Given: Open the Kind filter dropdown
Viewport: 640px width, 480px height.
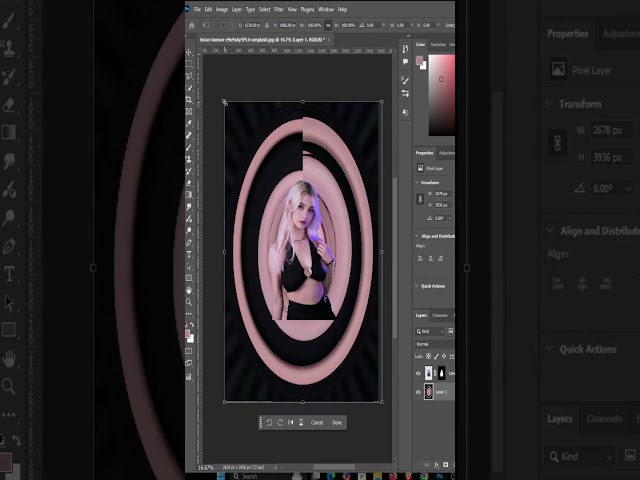Looking at the screenshot, I should click(430, 331).
